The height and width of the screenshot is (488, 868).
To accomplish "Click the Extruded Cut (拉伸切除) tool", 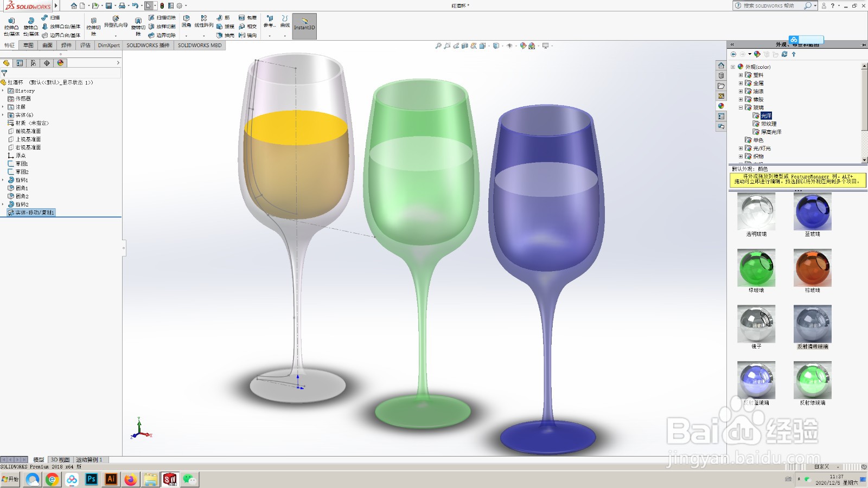I will pos(93,26).
